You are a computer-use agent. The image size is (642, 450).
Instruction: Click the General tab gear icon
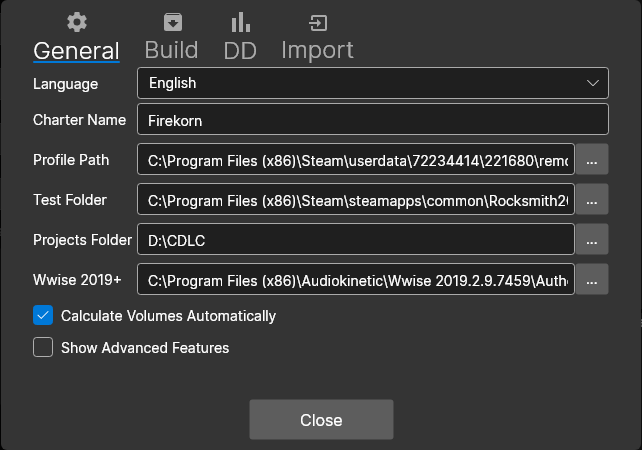coord(76,22)
